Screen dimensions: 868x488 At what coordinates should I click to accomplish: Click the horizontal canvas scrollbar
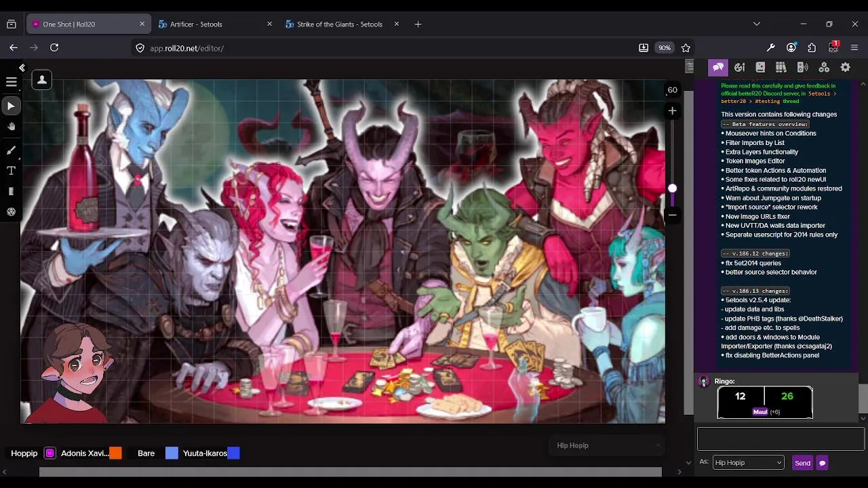coord(350,472)
